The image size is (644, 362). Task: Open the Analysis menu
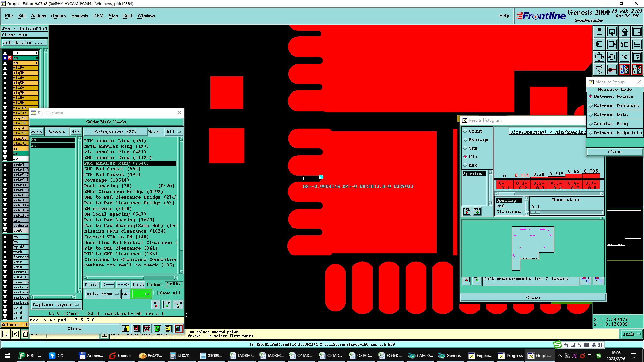pos(79,16)
